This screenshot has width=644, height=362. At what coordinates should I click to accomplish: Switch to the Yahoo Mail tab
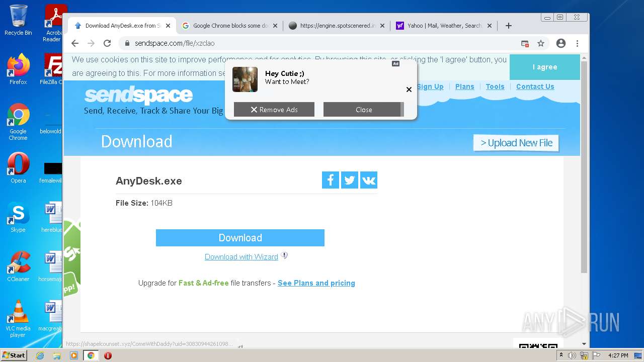pos(444,26)
